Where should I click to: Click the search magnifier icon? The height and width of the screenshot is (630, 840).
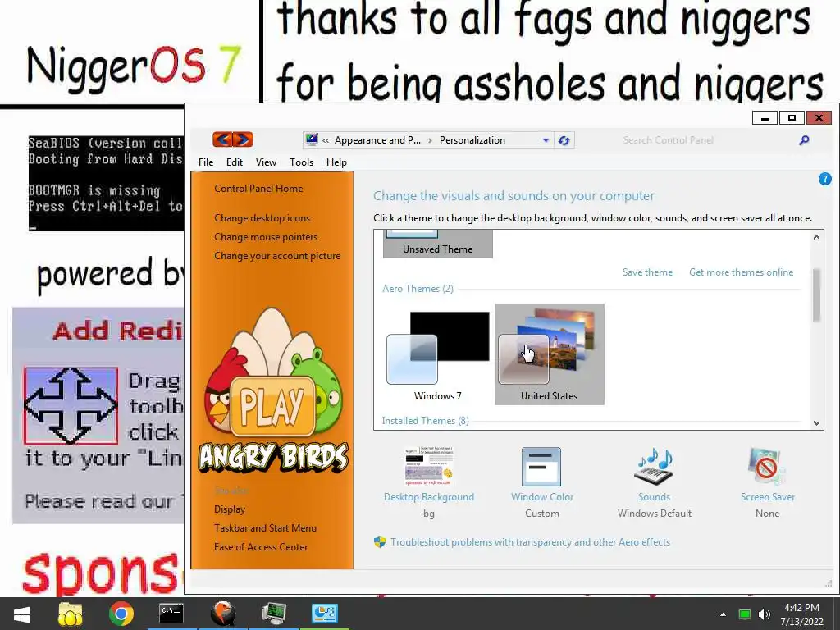pyautogui.click(x=804, y=140)
